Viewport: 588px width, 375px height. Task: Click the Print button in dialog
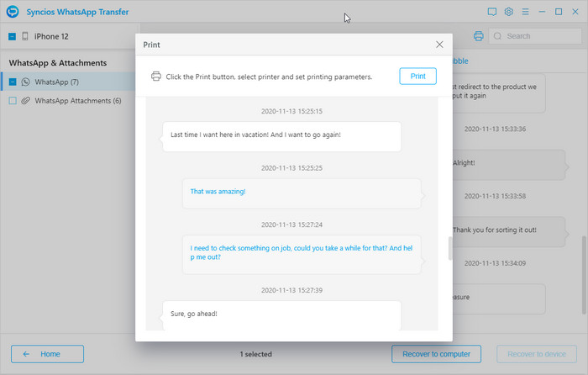click(x=417, y=77)
